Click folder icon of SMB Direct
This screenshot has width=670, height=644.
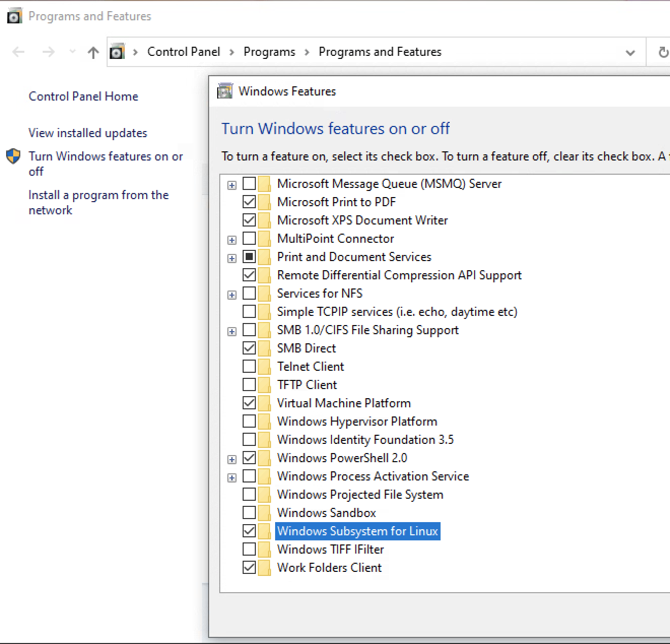pos(264,348)
